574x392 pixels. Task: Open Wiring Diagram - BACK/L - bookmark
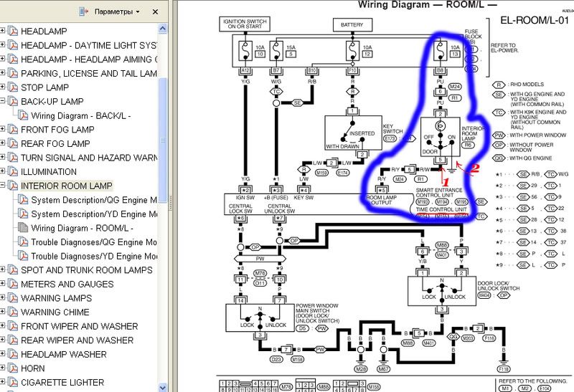[x=80, y=115]
